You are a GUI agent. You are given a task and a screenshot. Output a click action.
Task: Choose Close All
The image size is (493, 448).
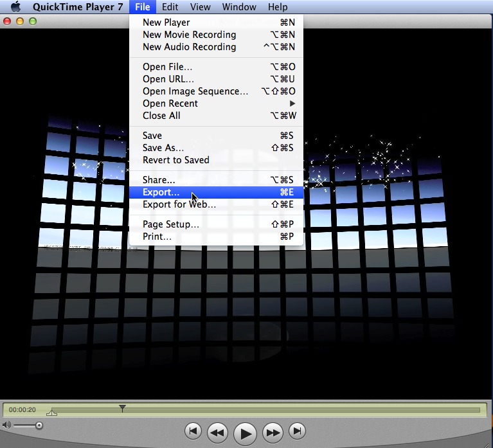tap(217, 116)
